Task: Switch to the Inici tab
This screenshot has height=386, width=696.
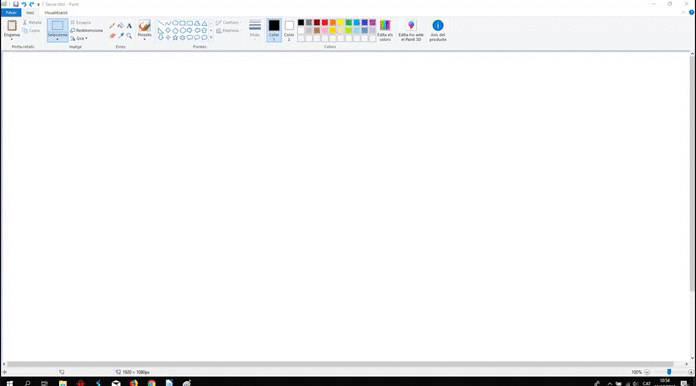Action: tap(30, 12)
